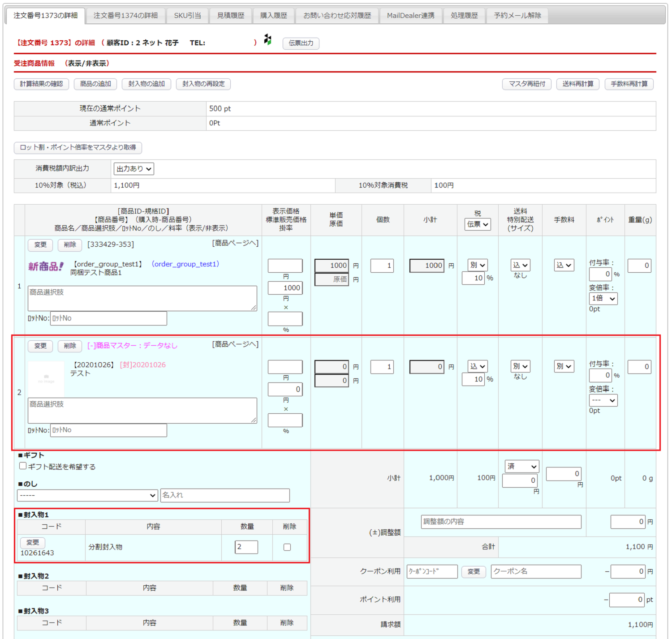Viewport: 672px width, 639px height.
Task: Expand the 伝票 tax dropdown in header
Action: [x=478, y=224]
